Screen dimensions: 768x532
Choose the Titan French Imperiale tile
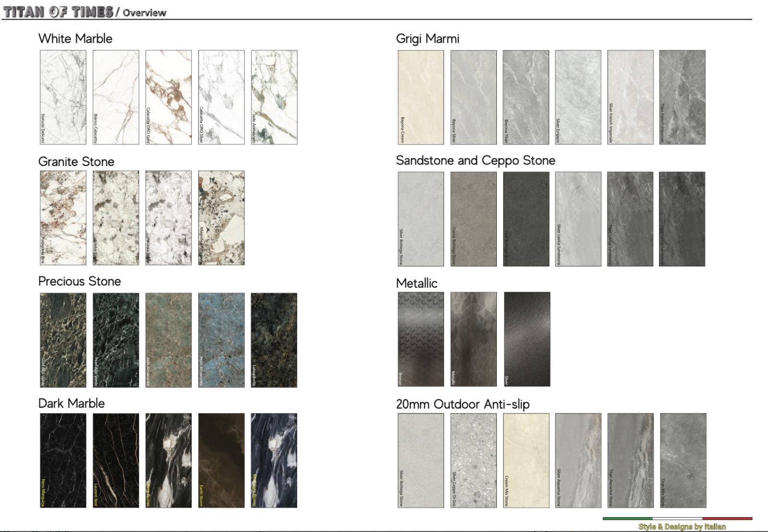[x=682, y=97]
